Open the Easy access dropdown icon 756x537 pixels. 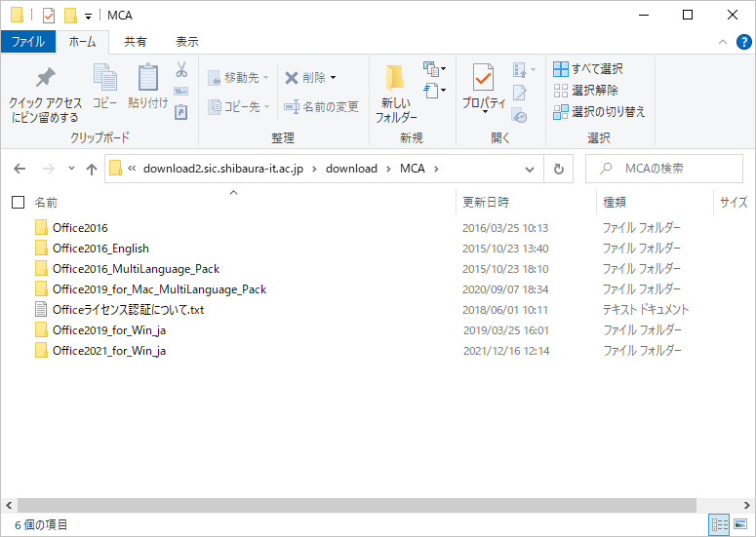[434, 91]
